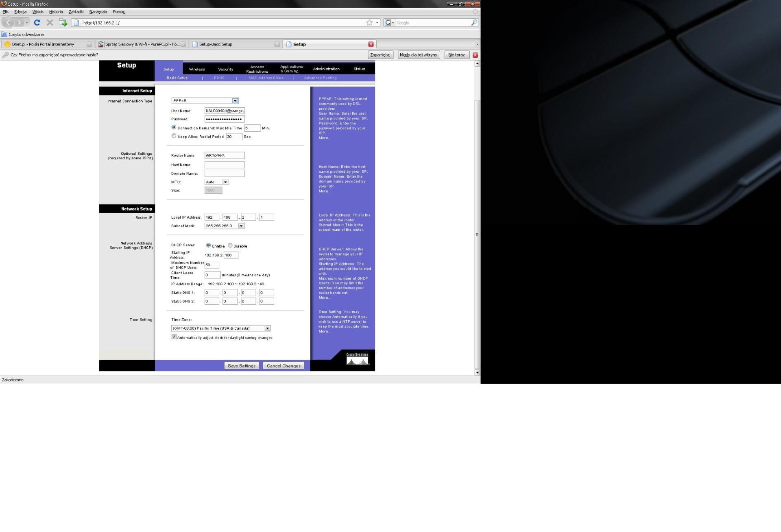Toggle the automatic daylight saving checkbox
781x532 pixels.
[174, 337]
